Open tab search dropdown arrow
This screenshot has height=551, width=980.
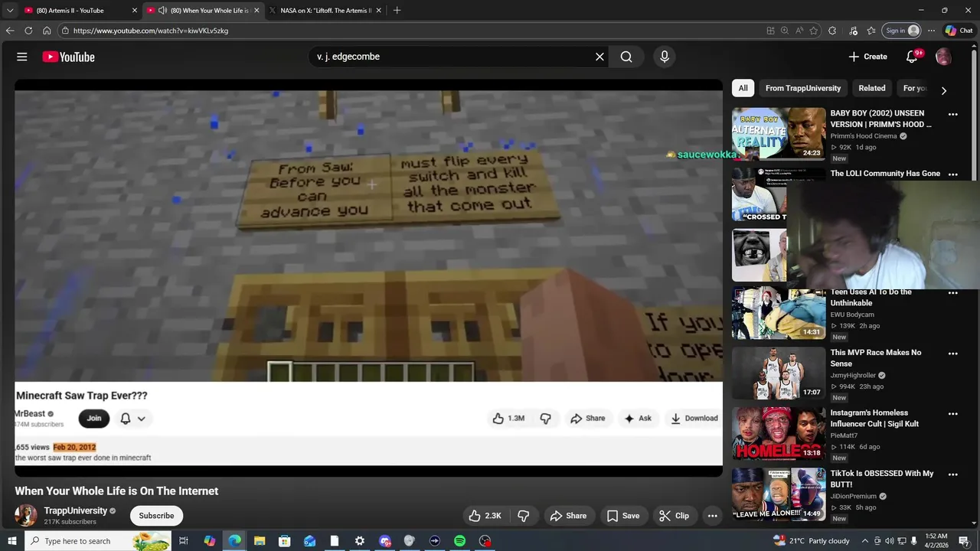tap(10, 11)
